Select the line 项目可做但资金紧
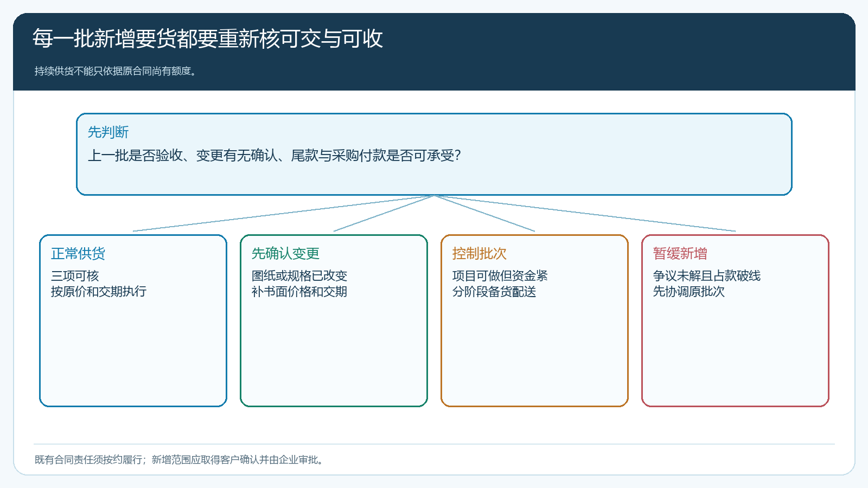Screen dimensions: 868x488 pos(500,276)
